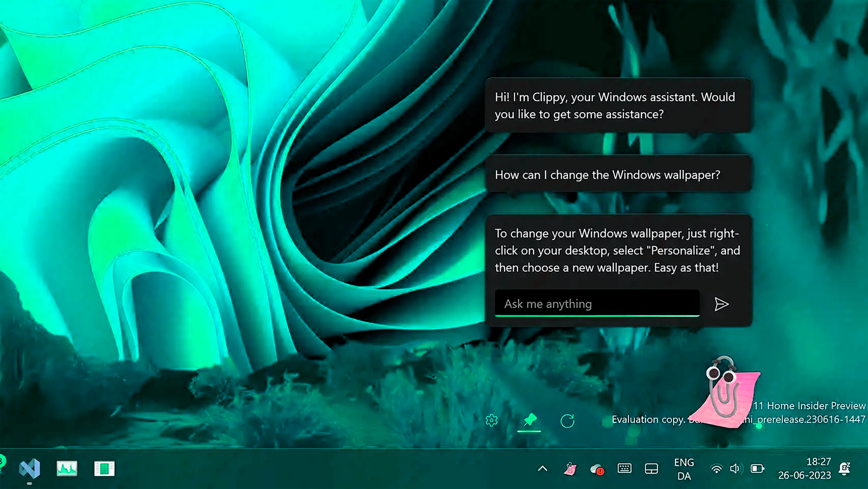Expand hidden system tray icons chevron
This screenshot has width=868, height=489.
pos(542,469)
